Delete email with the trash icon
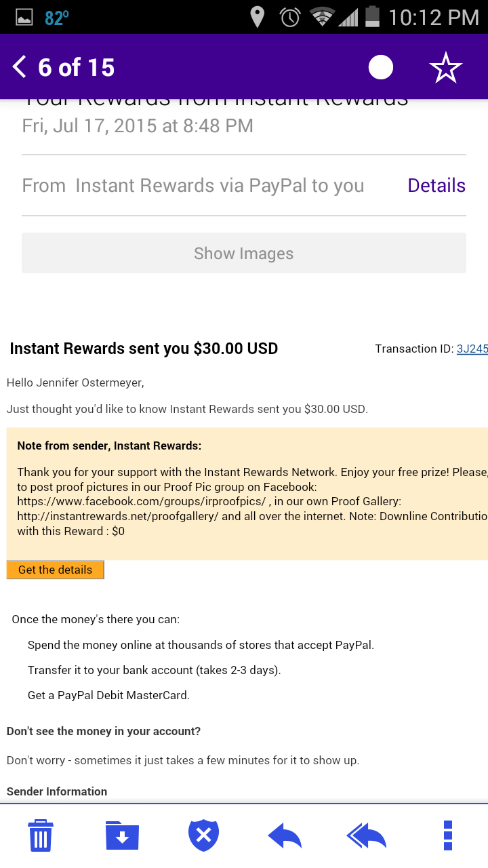Screen dimensions: 488x868 click(x=41, y=835)
